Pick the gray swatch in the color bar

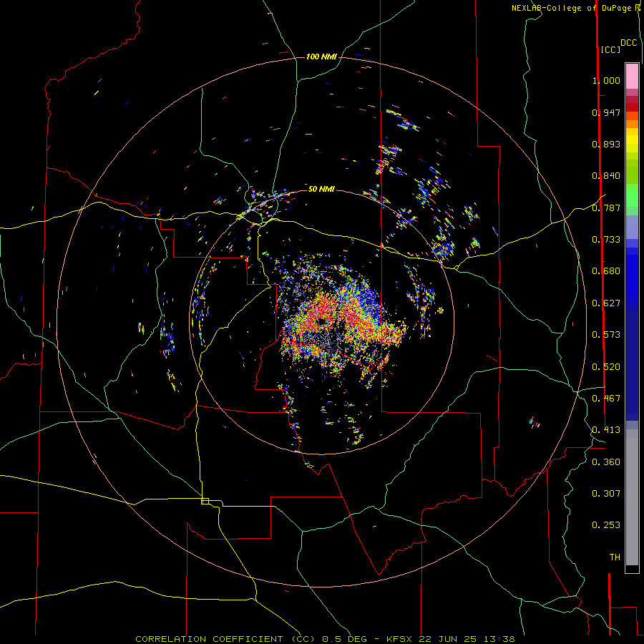click(x=632, y=497)
